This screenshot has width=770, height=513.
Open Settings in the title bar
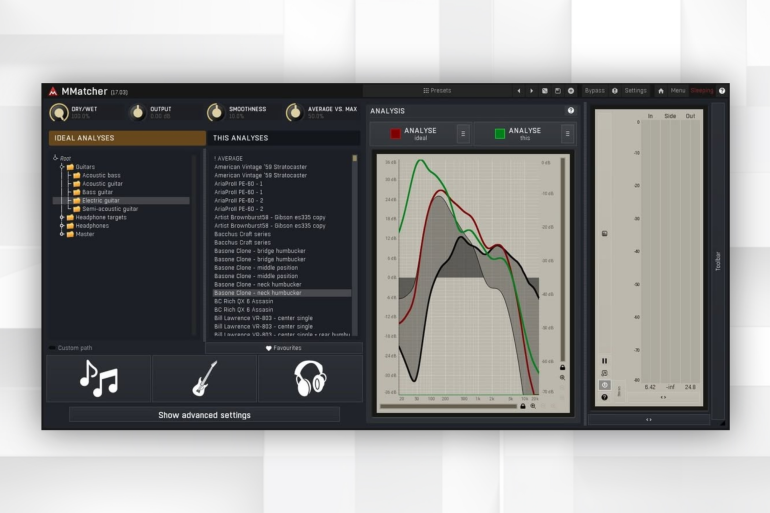[635, 91]
